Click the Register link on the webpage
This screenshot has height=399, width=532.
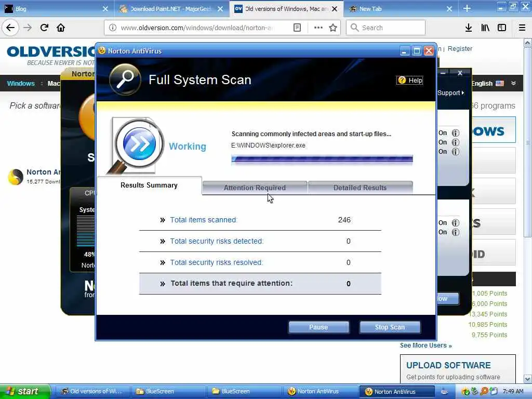pyautogui.click(x=460, y=48)
